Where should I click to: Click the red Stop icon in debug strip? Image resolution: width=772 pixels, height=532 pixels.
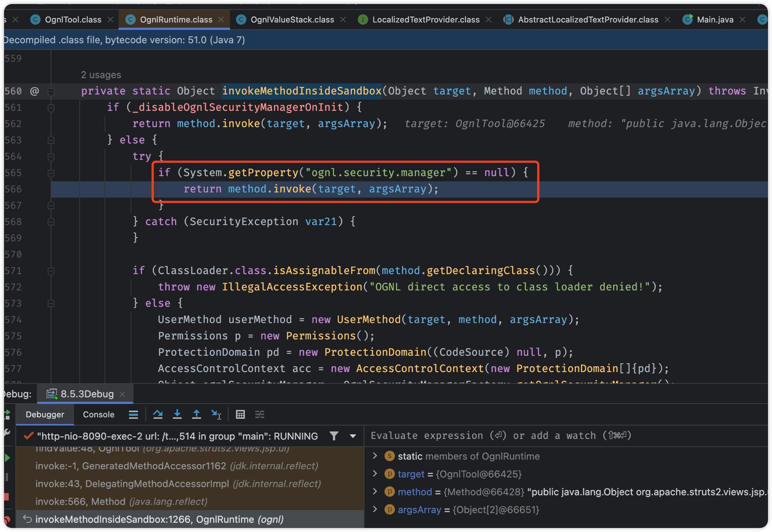pyautogui.click(x=7, y=497)
